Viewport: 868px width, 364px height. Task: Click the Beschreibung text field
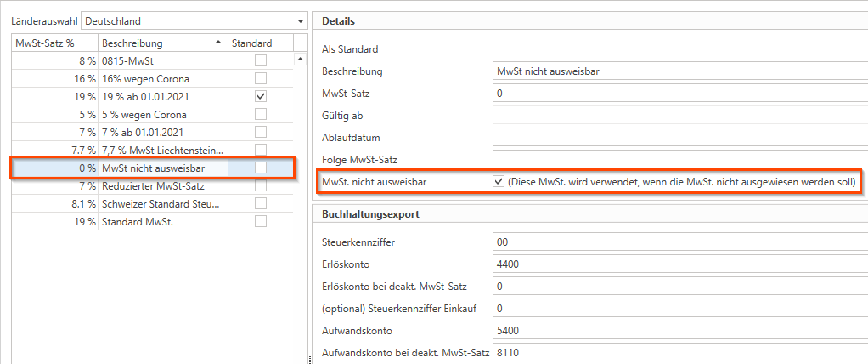[x=679, y=71]
